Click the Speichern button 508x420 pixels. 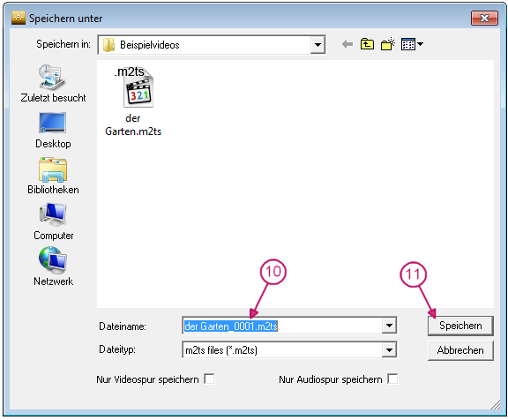460,326
